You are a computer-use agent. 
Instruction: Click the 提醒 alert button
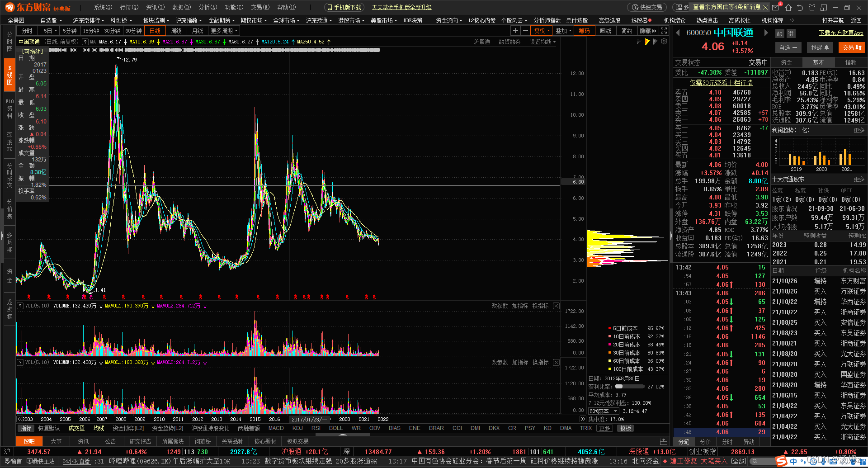coord(820,47)
